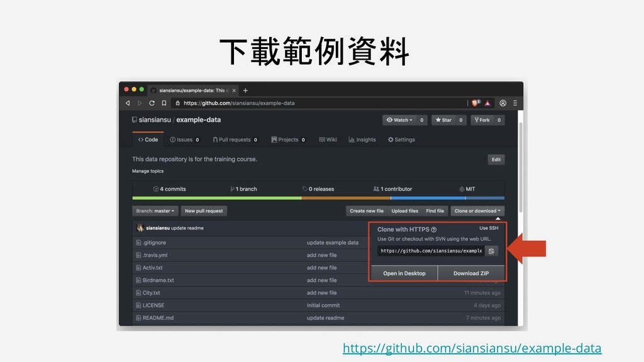Open the Insights tab
Viewport: 644px width, 362px height.
(x=362, y=140)
